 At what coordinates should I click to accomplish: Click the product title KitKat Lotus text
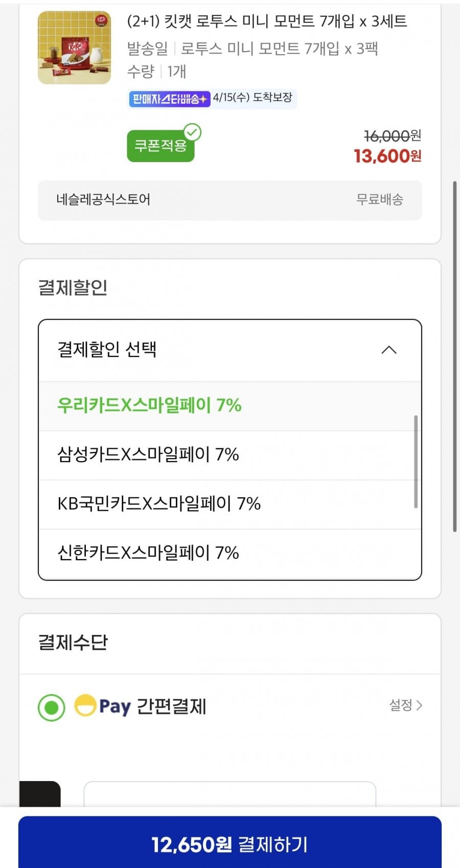(x=267, y=21)
